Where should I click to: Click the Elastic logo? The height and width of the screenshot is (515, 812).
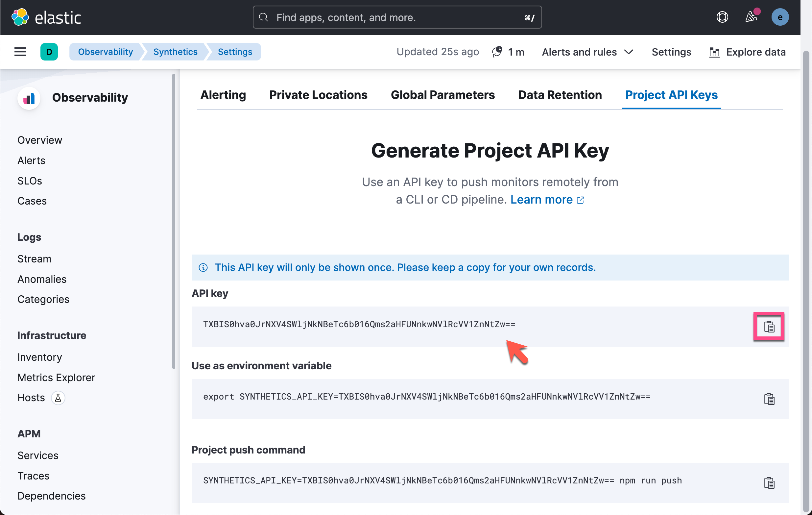point(46,17)
